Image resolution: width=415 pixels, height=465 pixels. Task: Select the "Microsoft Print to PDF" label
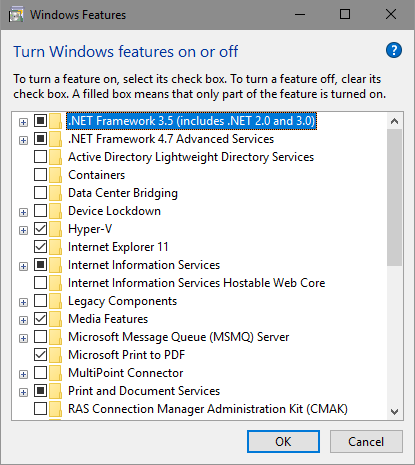126,355
